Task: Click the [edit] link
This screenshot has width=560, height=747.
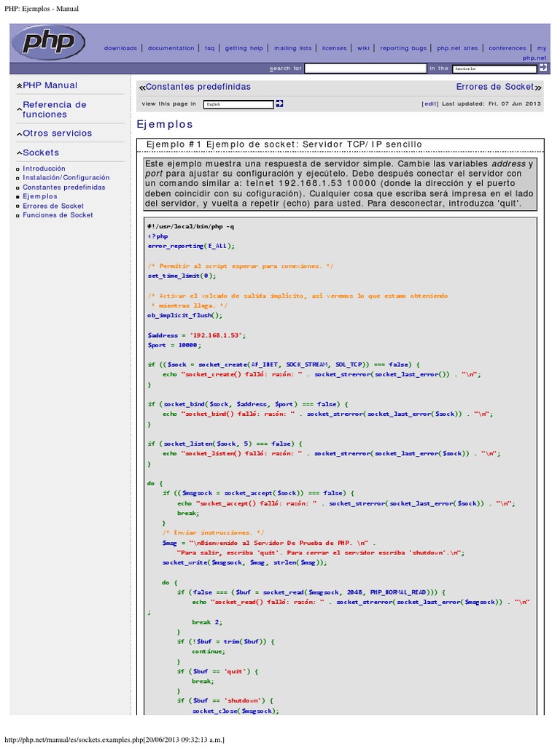Action: click(430, 104)
